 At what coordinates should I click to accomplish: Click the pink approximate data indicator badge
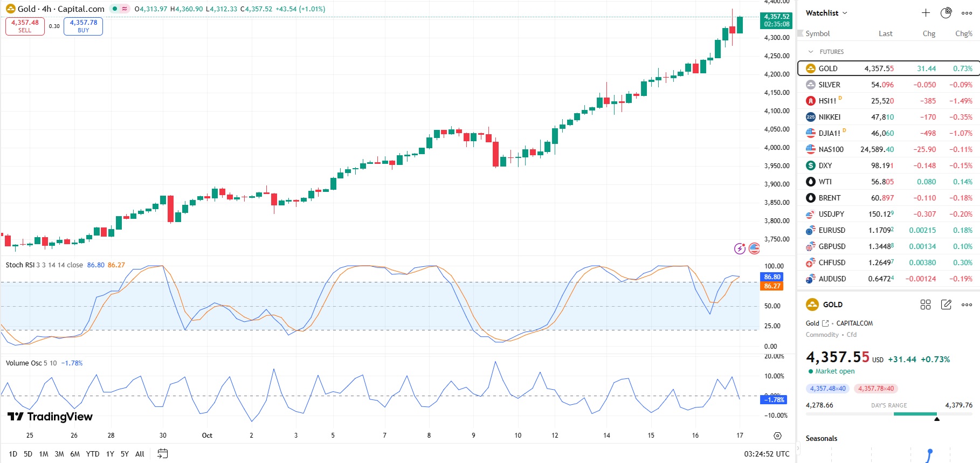click(125, 9)
